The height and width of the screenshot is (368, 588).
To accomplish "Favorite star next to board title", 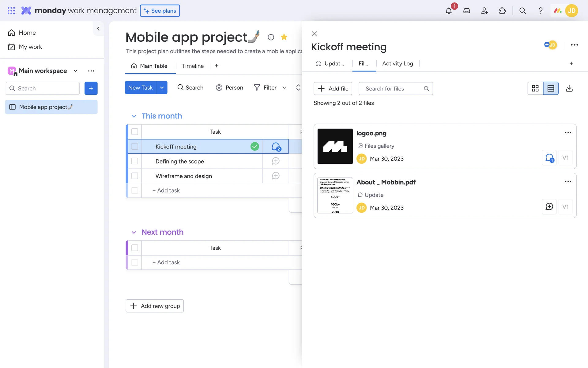I will [x=284, y=37].
